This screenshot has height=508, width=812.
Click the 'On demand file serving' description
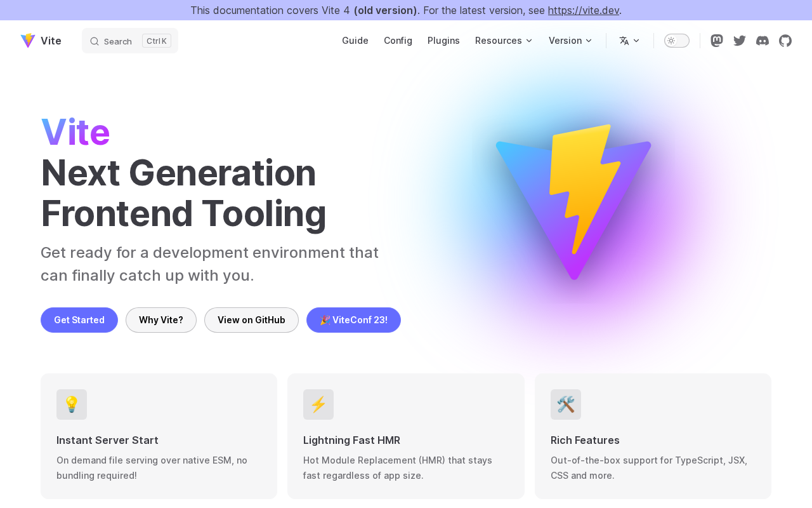coord(152,468)
